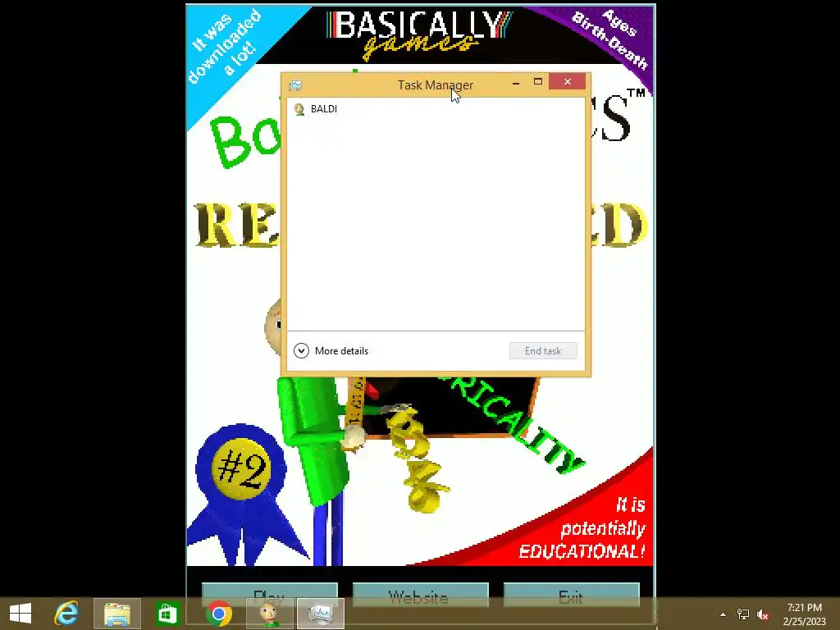Click the Play button in Baldi launcher
This screenshot has height=630, width=840.
[269, 596]
